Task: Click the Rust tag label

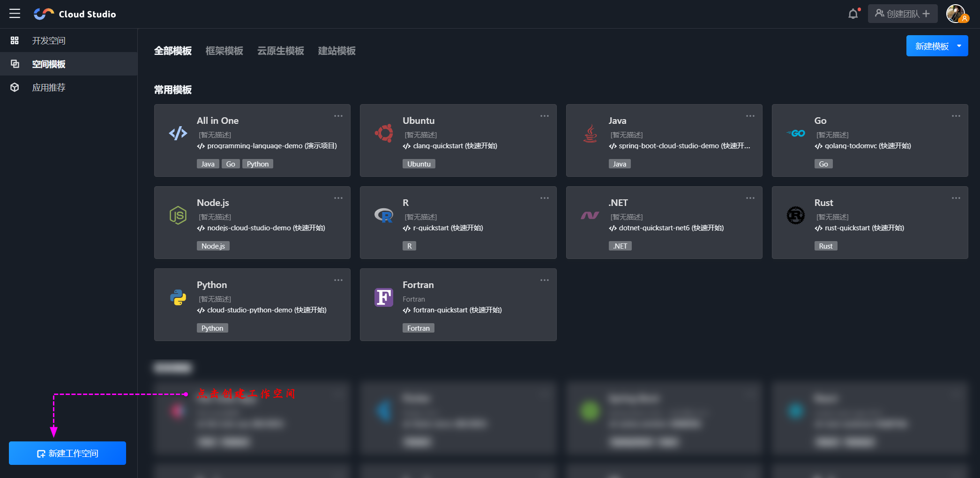Action: coord(826,246)
